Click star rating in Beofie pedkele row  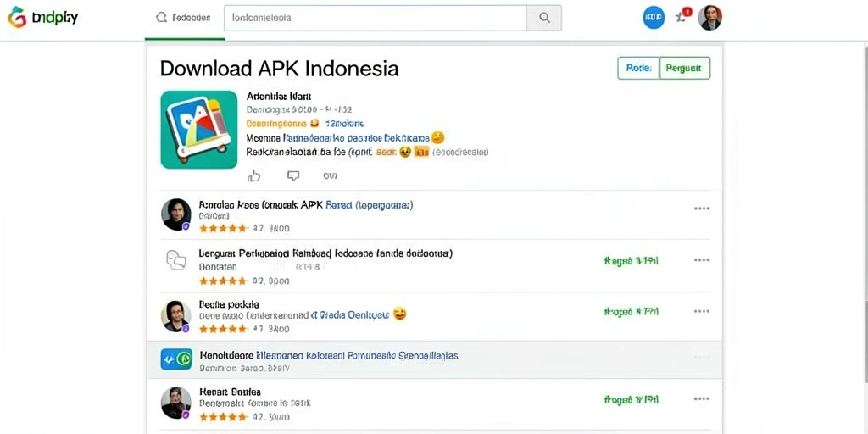(x=223, y=329)
